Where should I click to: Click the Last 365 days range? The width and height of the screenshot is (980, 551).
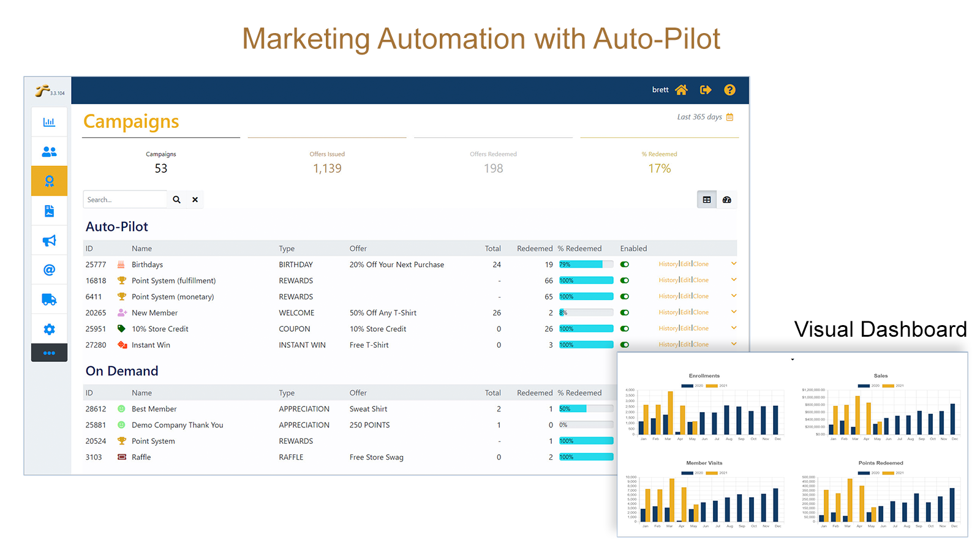pyautogui.click(x=699, y=117)
